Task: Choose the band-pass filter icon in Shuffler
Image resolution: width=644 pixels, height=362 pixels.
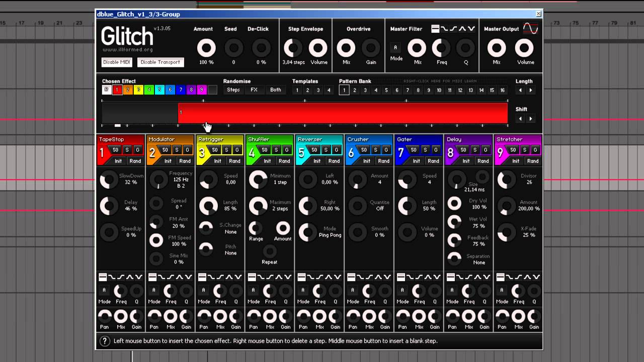Action: [x=279, y=277]
